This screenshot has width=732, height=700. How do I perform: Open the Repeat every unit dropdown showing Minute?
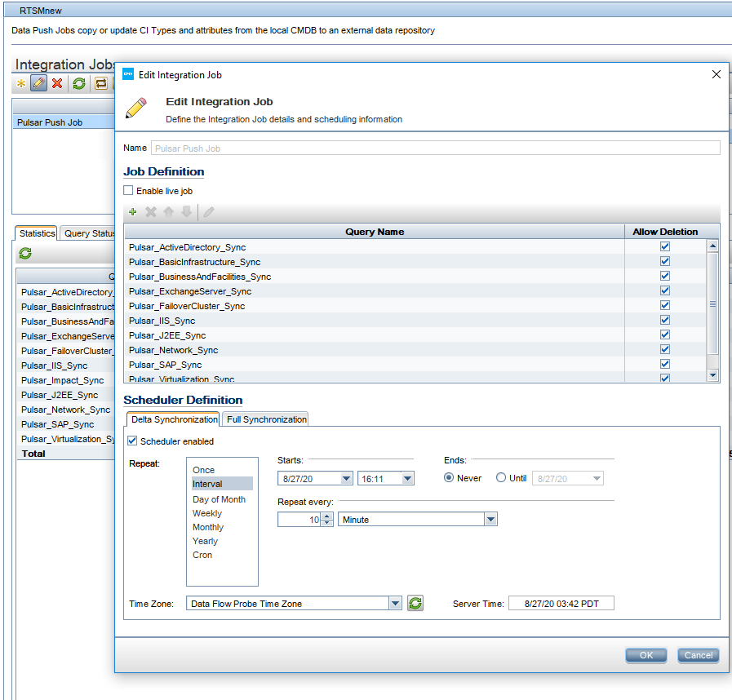[x=489, y=519]
